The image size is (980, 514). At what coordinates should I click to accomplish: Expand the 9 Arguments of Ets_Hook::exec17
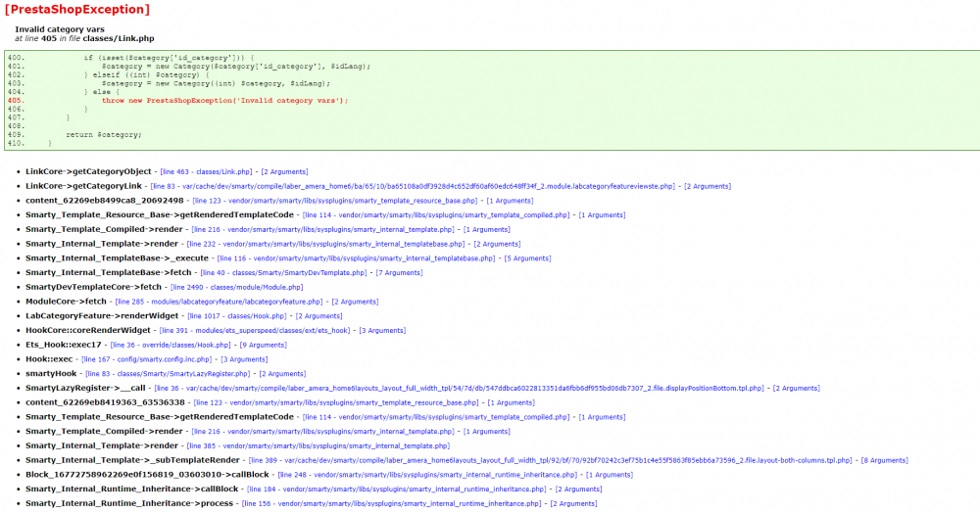[x=263, y=345]
